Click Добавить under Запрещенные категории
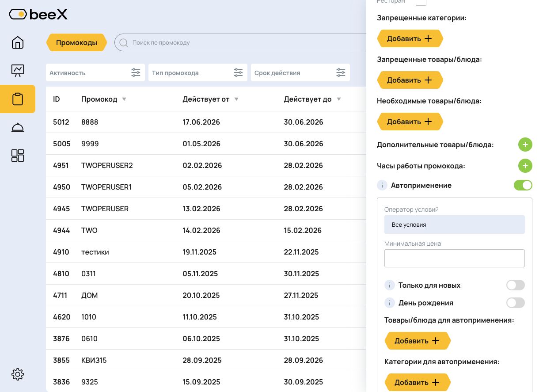The image size is (543, 392). click(410, 38)
